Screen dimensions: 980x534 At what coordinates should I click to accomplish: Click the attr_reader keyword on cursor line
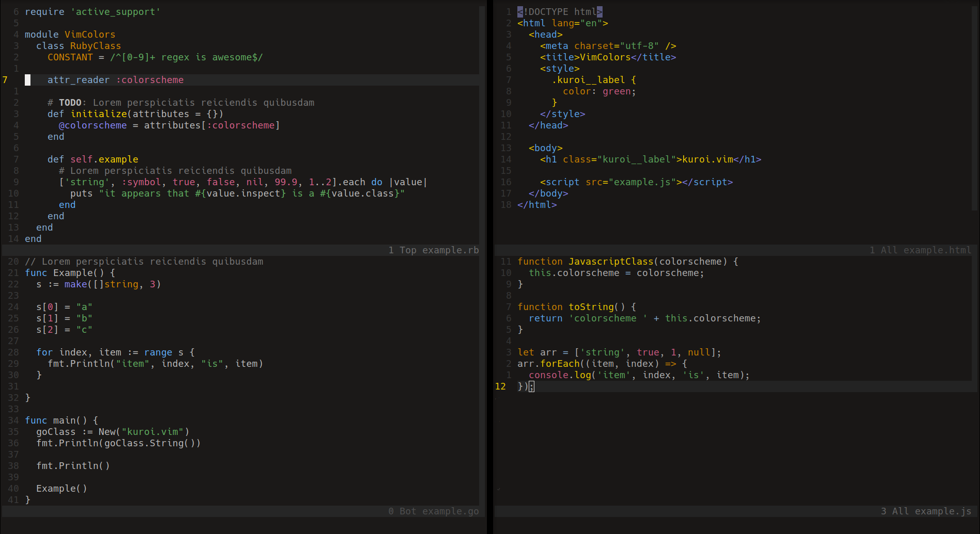pos(78,80)
